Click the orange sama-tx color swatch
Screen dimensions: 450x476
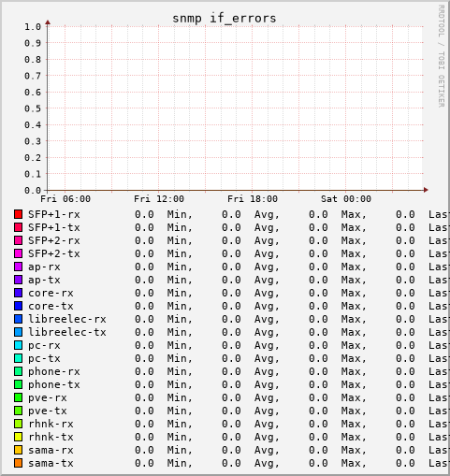[18, 463]
